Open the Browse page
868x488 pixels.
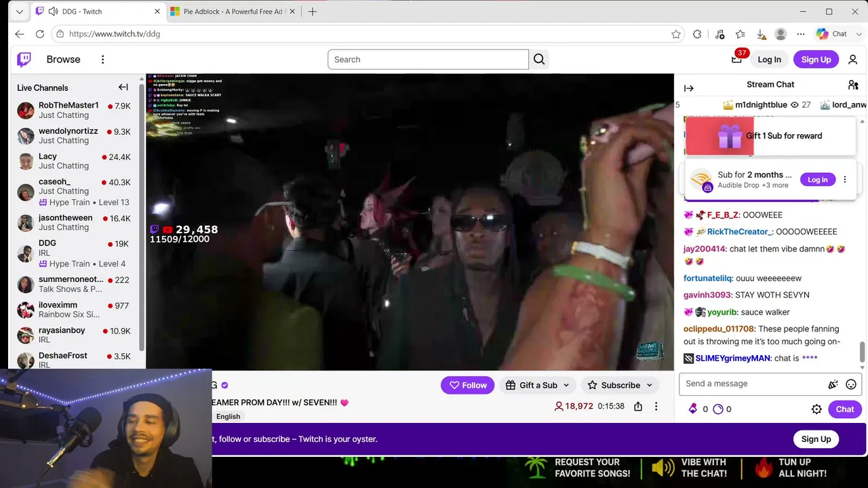pos(63,60)
